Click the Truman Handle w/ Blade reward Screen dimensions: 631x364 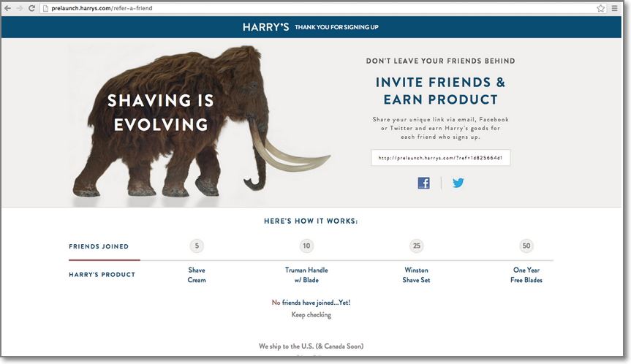point(306,275)
